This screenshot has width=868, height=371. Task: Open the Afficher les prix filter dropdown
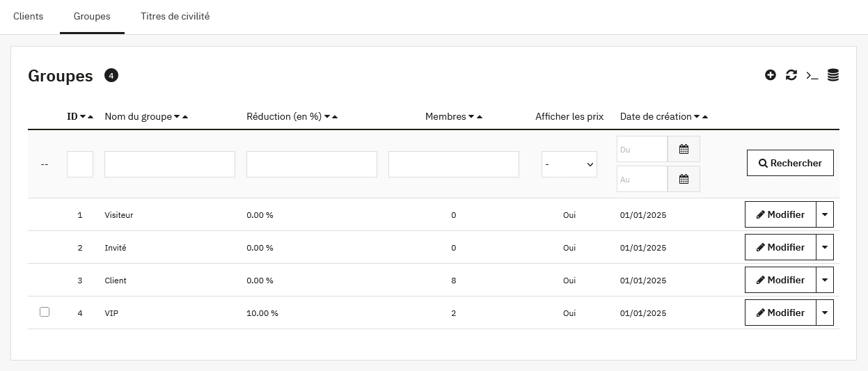coord(569,164)
